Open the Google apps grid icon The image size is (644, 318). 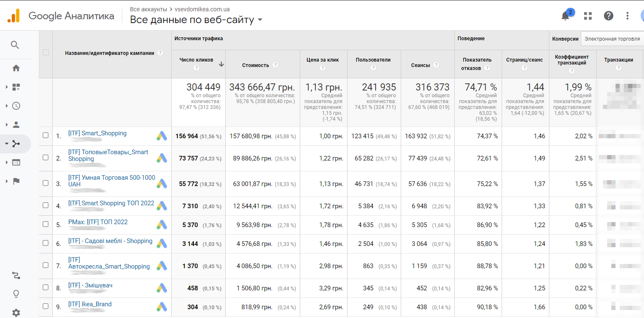click(x=588, y=16)
